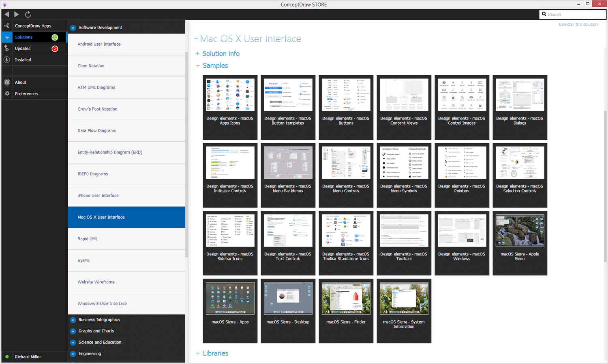Click the About info icon

click(7, 82)
